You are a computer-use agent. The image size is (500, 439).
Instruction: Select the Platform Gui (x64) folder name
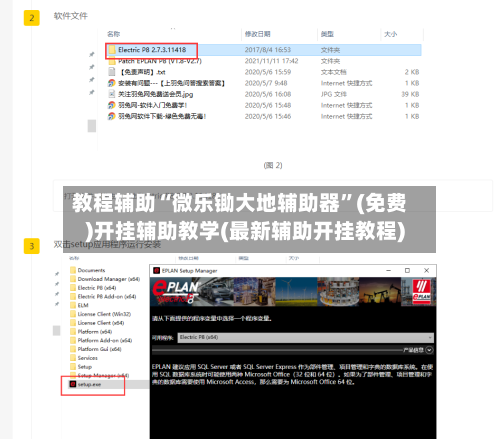pyautogui.click(x=99, y=349)
